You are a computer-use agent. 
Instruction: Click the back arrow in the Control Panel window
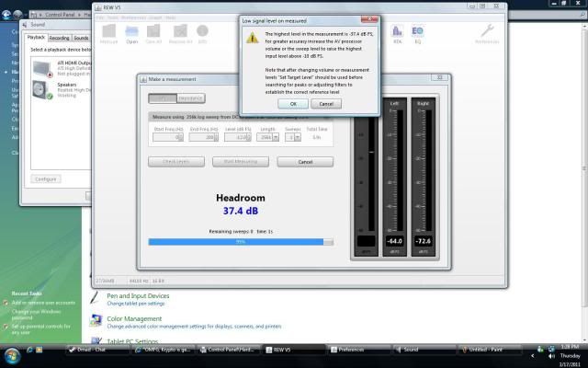pyautogui.click(x=6, y=15)
